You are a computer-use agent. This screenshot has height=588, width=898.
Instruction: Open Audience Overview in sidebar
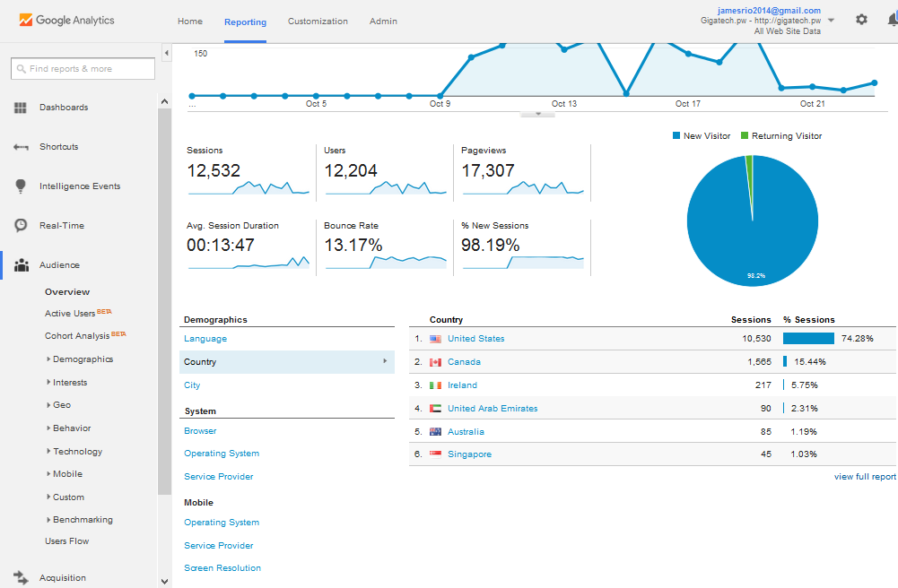67,291
